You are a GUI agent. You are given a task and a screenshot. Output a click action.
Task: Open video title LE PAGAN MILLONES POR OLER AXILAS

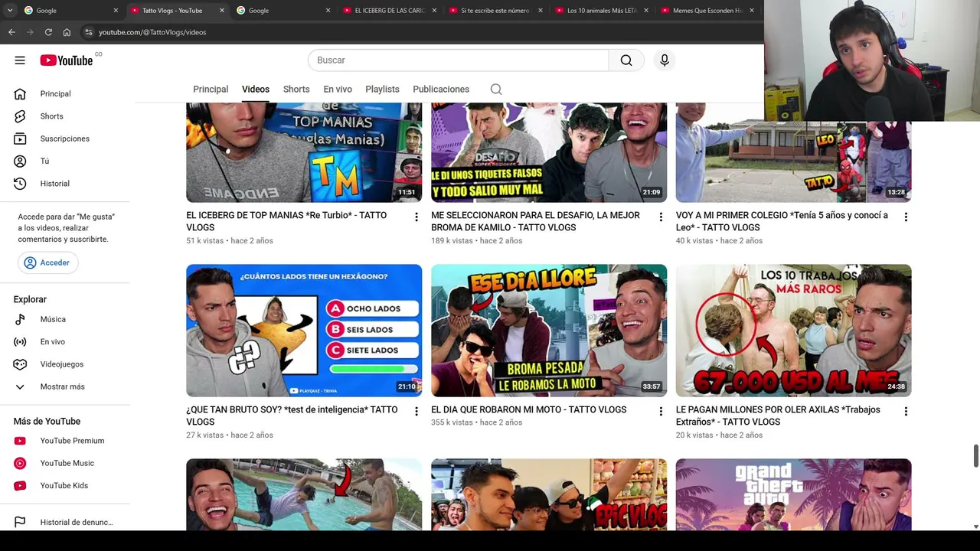(778, 416)
